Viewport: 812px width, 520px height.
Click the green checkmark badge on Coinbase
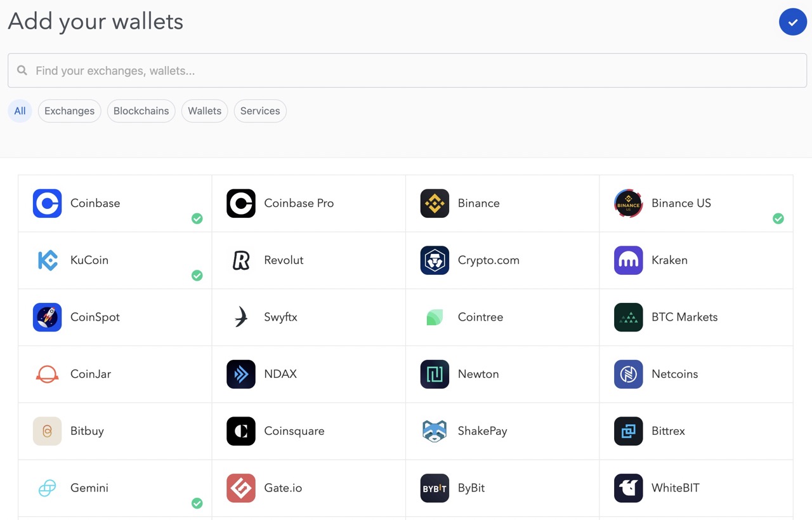(197, 218)
